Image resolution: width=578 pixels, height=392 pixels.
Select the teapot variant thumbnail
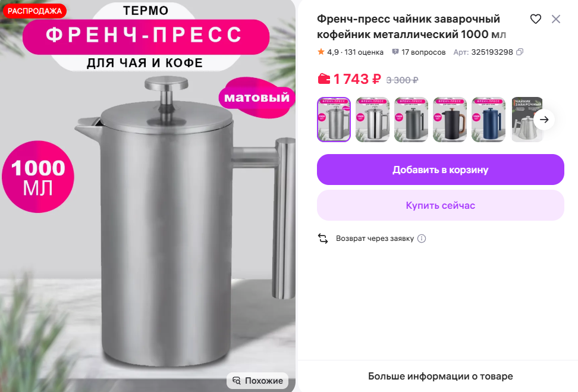tap(526, 120)
